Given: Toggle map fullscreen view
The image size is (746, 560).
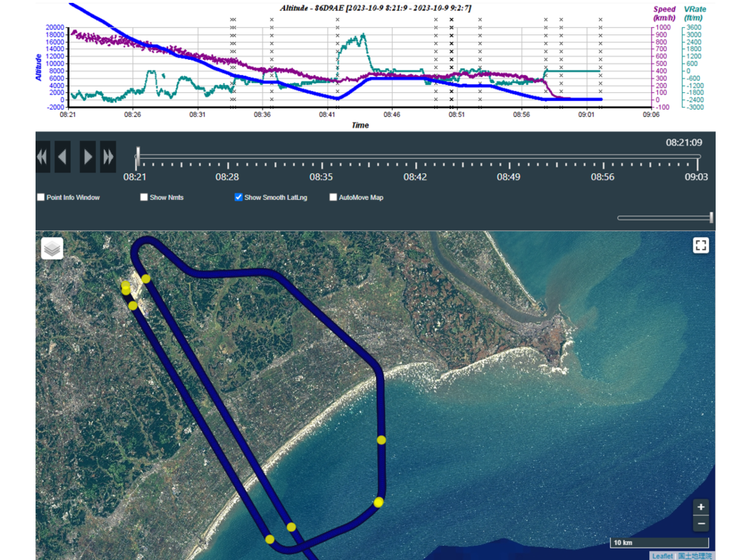Looking at the screenshot, I should pos(701,245).
